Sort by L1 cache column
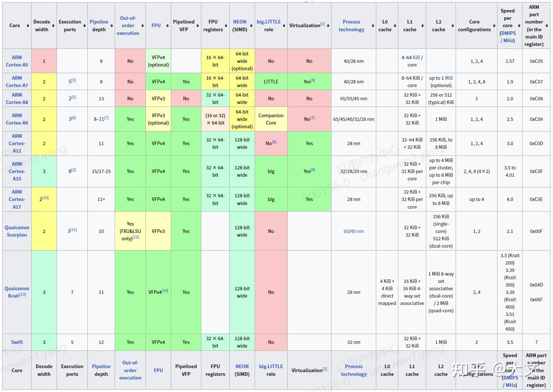This screenshot has height=392, width=553. click(423, 26)
